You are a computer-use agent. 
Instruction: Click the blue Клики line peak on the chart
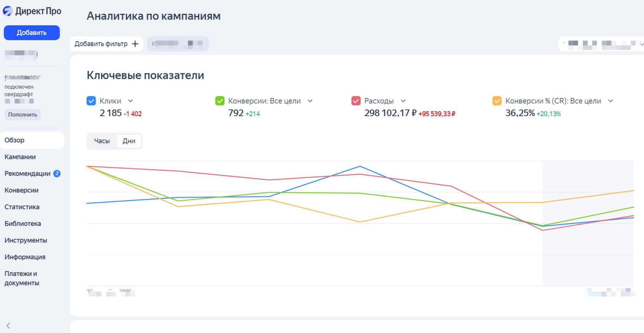[360, 166]
